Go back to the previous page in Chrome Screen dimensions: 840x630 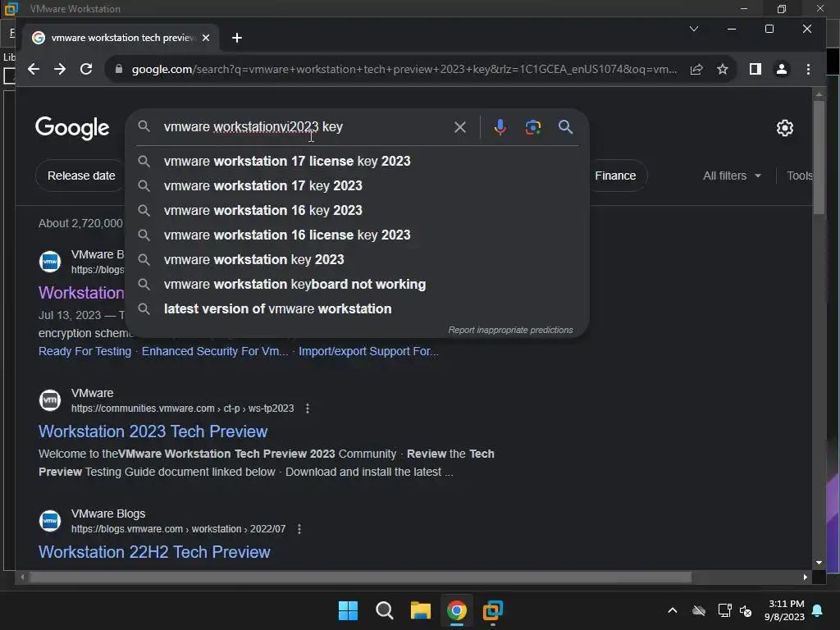[34, 69]
